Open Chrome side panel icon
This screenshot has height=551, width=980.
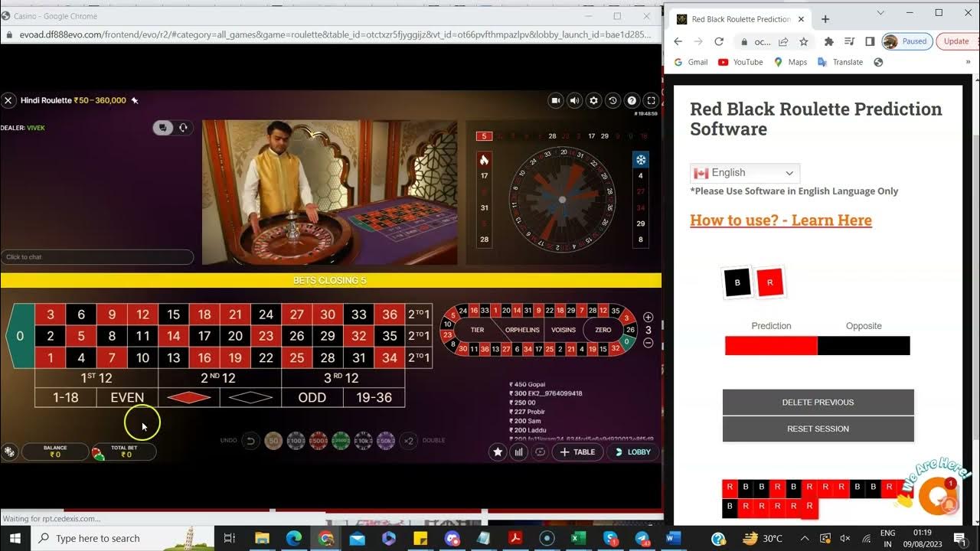pos(870,41)
